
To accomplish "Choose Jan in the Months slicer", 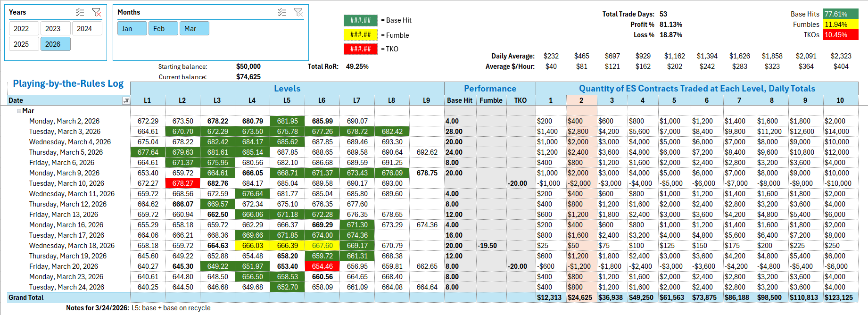I will (127, 29).
